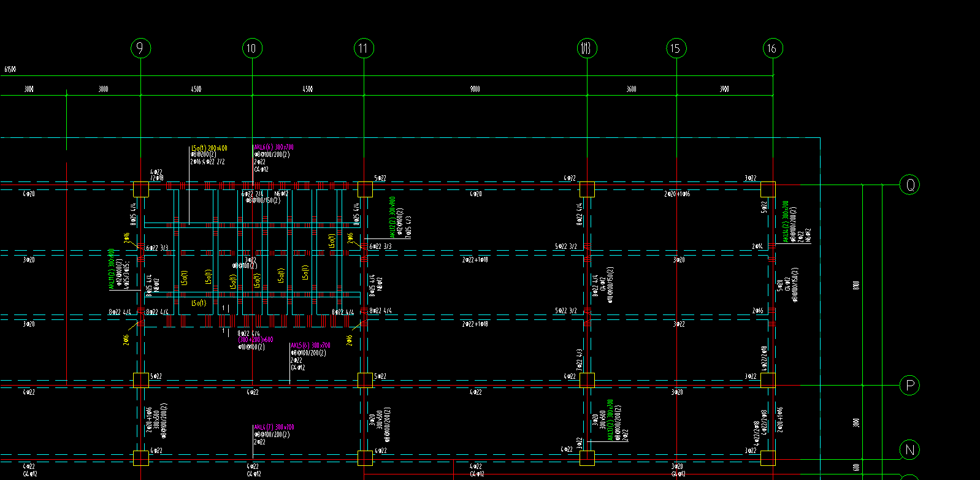Click the magenta AKL5(6) 300x700 beam label
The width and height of the screenshot is (980, 480).
click(x=310, y=346)
